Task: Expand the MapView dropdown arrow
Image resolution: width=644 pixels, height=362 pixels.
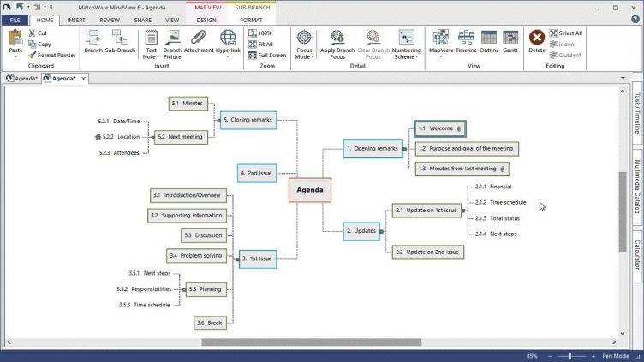Action: click(x=441, y=56)
